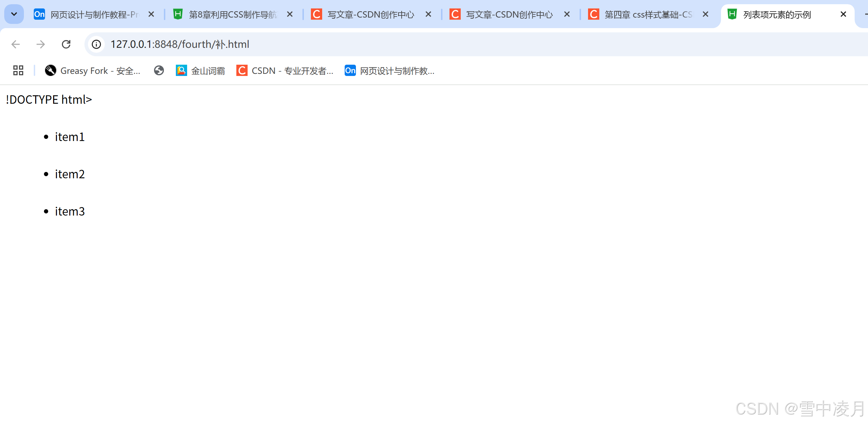
Task: Open the site information icon
Action: pyautogui.click(x=96, y=44)
